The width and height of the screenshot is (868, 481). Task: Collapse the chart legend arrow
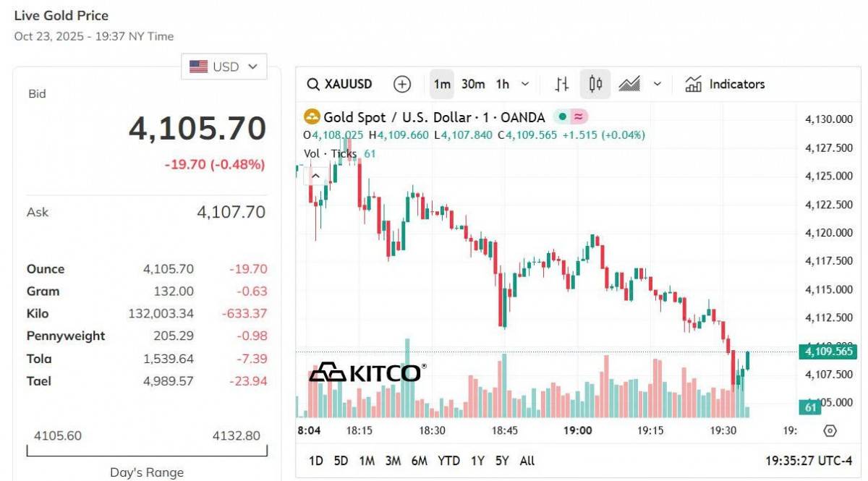coord(316,175)
